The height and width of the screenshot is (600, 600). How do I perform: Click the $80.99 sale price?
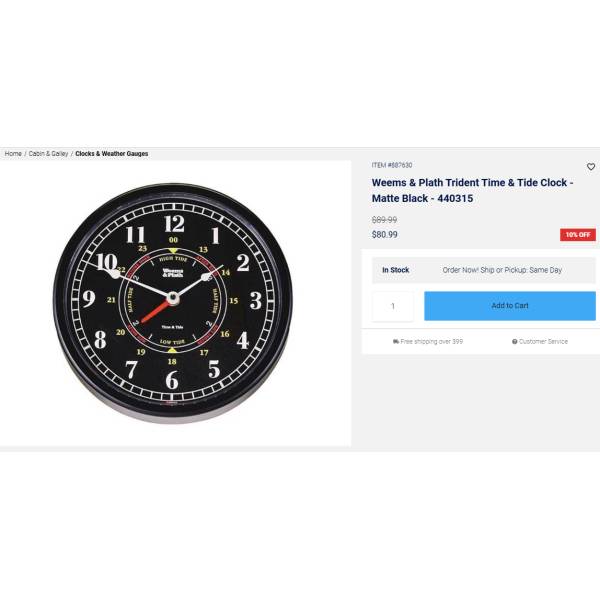385,235
